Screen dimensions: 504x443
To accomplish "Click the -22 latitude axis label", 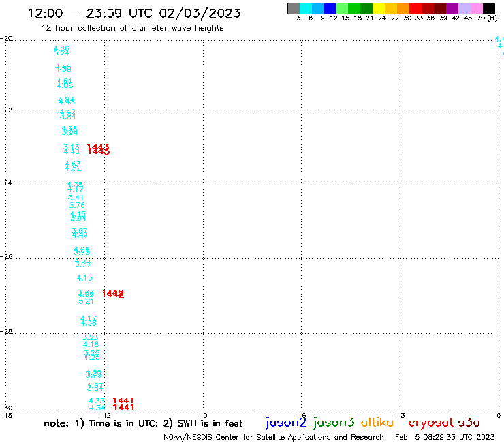I will tap(6, 110).
